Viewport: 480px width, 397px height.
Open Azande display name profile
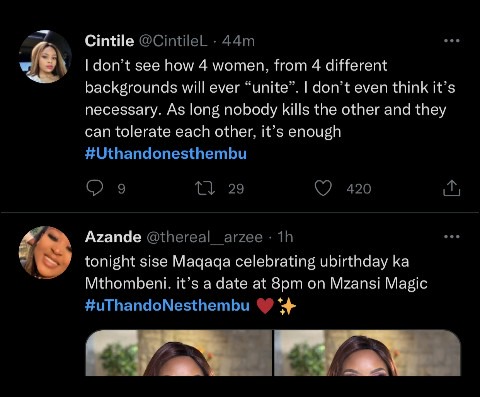(x=113, y=237)
